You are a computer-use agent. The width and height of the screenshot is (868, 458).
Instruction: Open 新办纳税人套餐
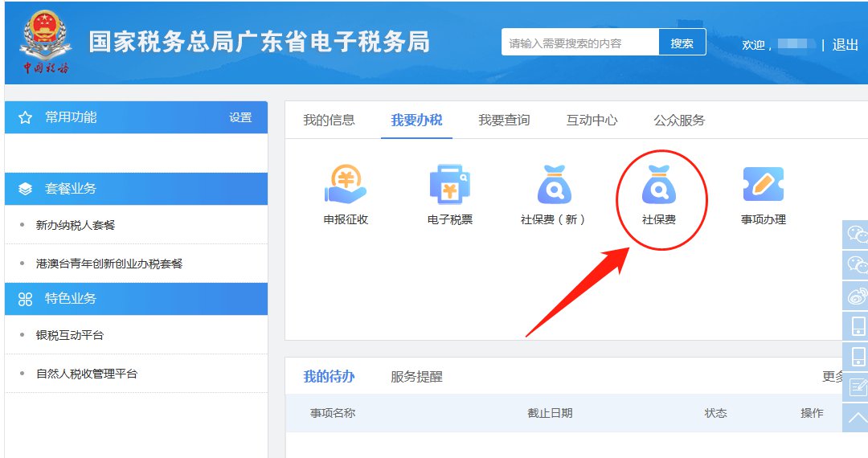click(x=76, y=225)
